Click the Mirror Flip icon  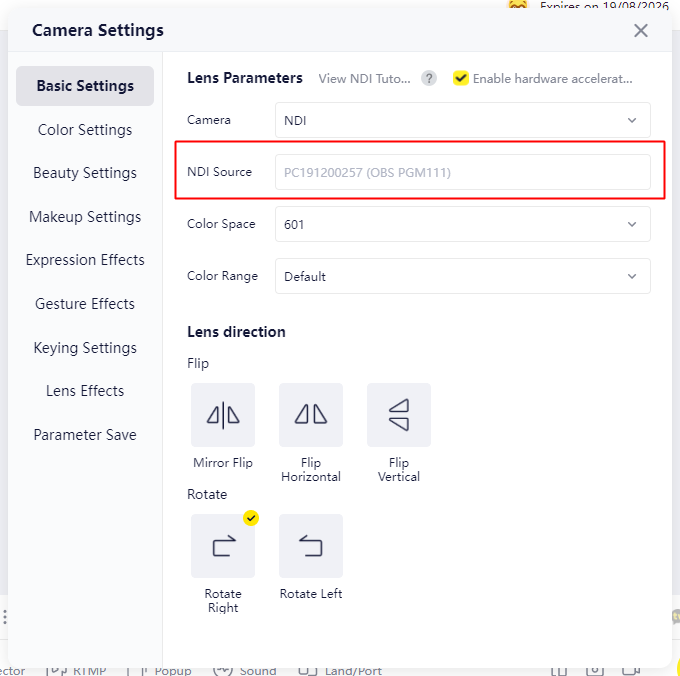[223, 414]
